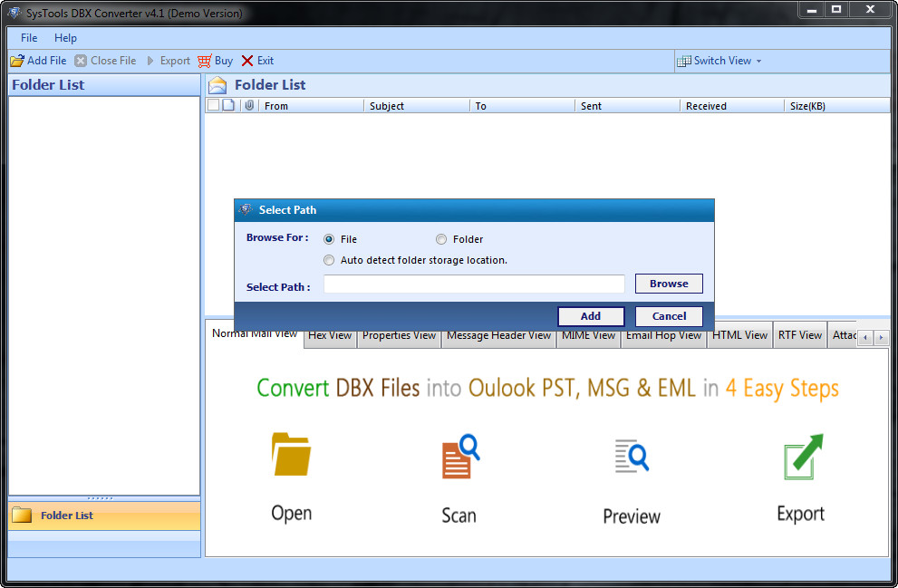Click the envelope icon beside Folder List heading
Viewport: 898px width, 588px height.
tap(217, 85)
